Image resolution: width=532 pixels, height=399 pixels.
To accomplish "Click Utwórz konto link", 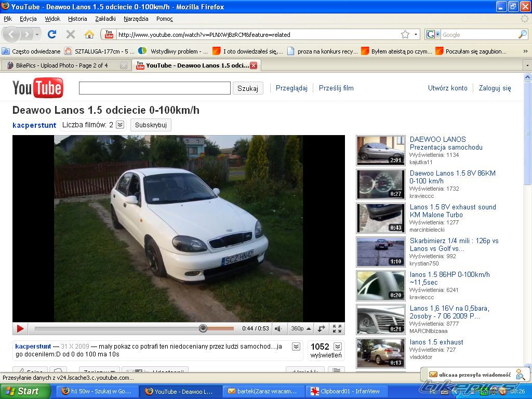I will [x=447, y=88].
